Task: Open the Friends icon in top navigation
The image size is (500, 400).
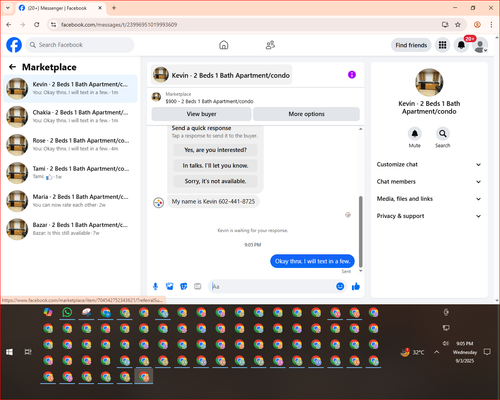Action: click(x=270, y=45)
